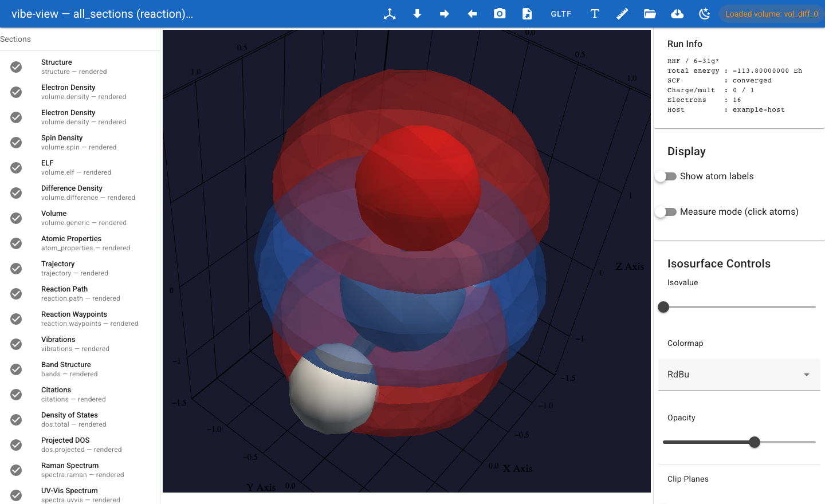
Task: Go to the Difference Density section
Action: [80, 193]
